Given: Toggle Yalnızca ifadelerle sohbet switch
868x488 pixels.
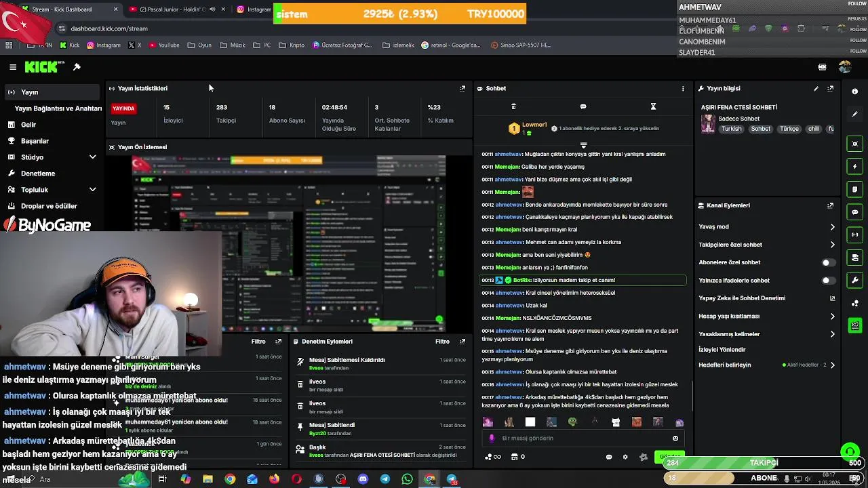Looking at the screenshot, I should tap(828, 280).
